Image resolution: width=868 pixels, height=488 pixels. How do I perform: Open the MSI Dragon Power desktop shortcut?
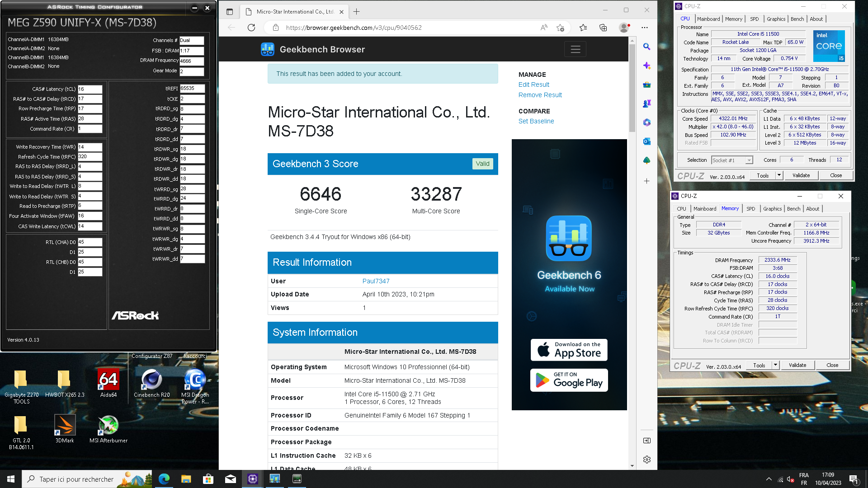(x=195, y=386)
